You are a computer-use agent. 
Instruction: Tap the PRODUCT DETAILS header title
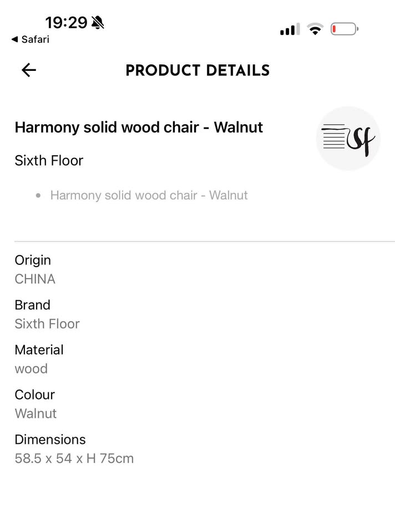197,70
